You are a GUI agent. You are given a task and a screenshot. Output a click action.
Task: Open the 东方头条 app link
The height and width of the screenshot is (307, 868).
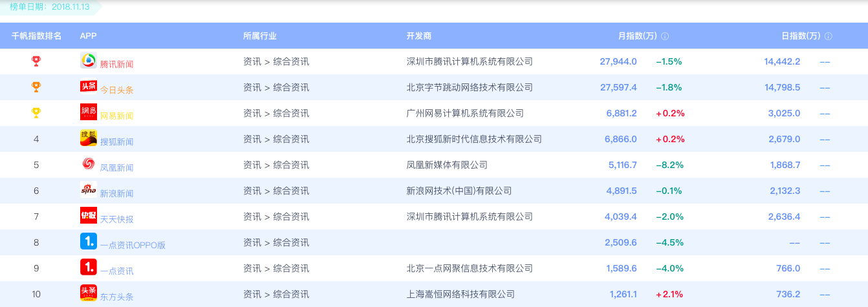tap(116, 297)
